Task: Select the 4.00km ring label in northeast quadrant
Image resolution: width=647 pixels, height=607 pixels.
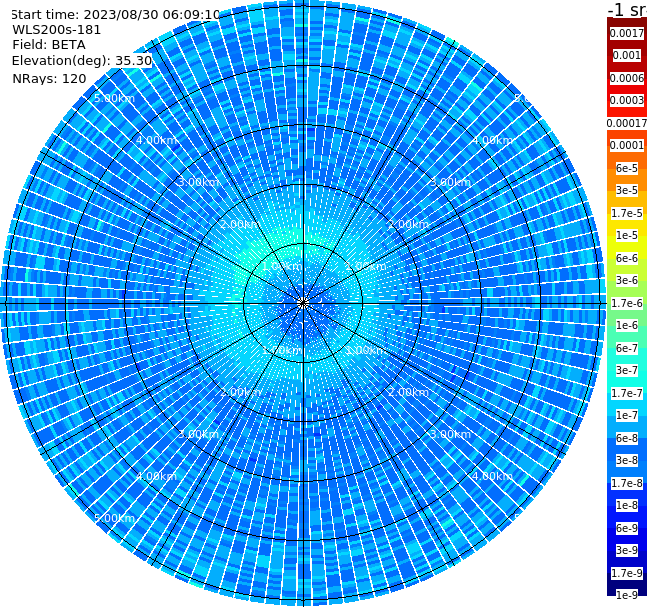Action: coord(492,140)
